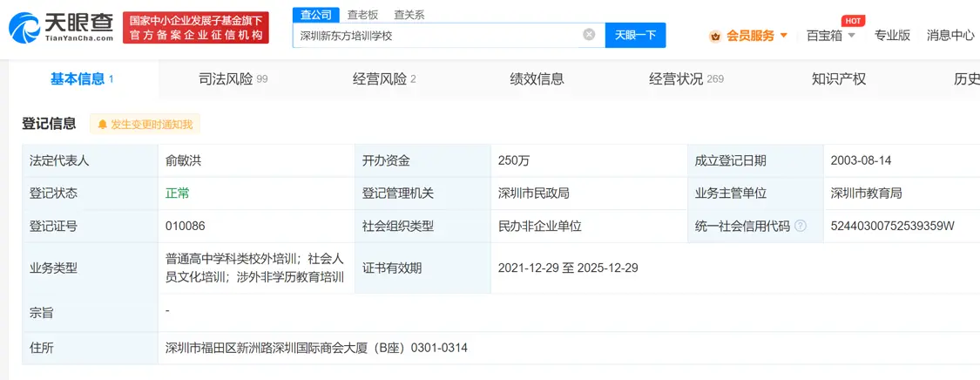Screen dimensions: 980x380
Task: Click the address 深圳市福田区新洲路深圳国际商会大厦
Action: click(x=316, y=348)
